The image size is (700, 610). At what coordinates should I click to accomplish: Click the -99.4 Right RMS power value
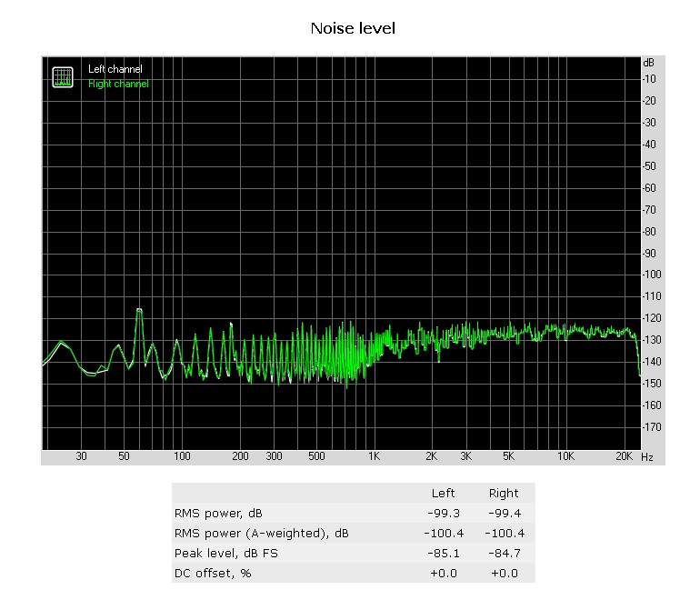pyautogui.click(x=503, y=514)
